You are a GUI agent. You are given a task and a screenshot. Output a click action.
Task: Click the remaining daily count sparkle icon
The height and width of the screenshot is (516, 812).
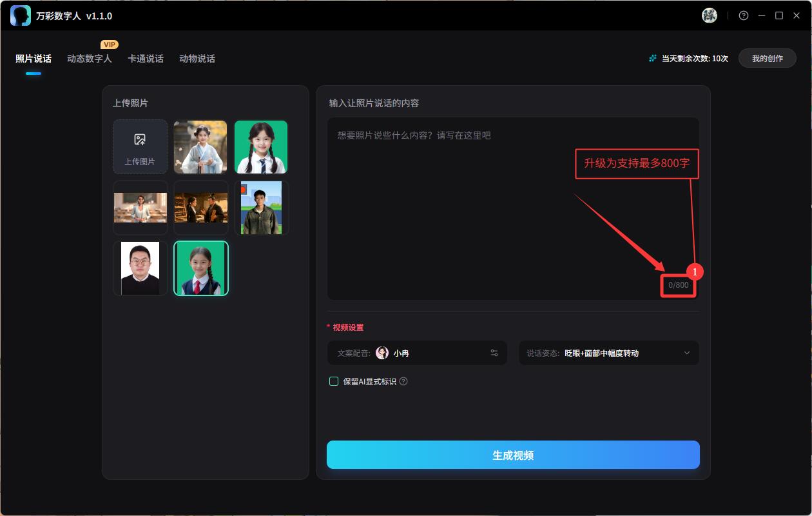point(653,59)
